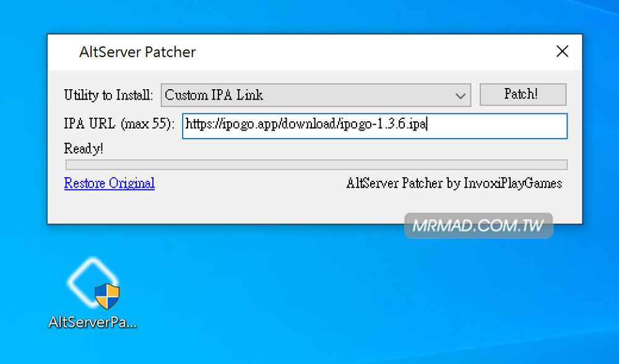Focus the IPA URL input field
The image size is (619, 364).
coord(374,126)
